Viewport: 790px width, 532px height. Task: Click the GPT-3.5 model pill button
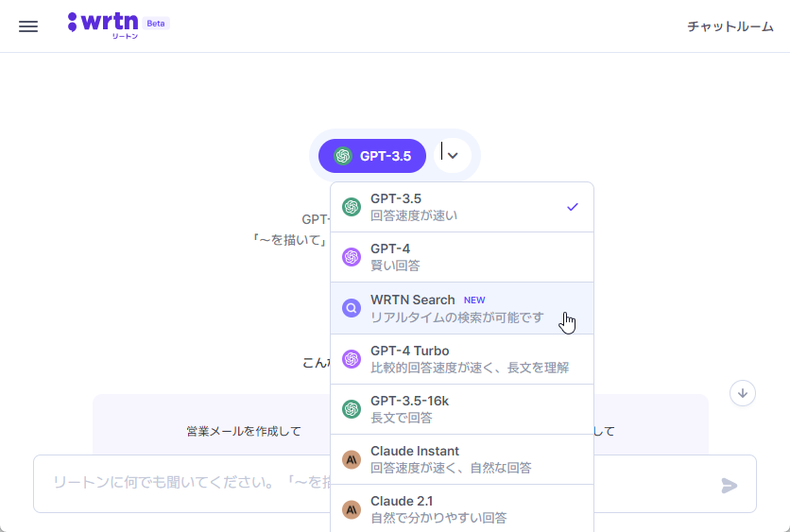click(372, 156)
